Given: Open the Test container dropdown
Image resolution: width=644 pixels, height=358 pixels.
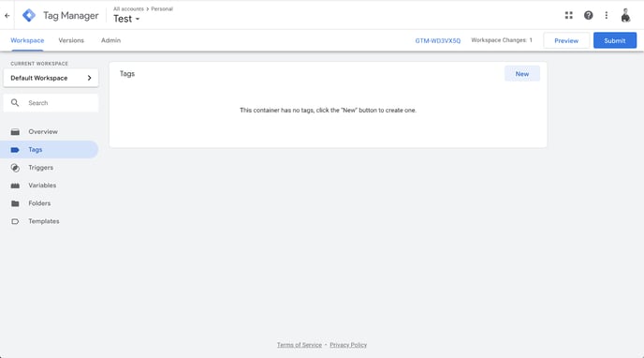Looking at the screenshot, I should pyautogui.click(x=126, y=19).
